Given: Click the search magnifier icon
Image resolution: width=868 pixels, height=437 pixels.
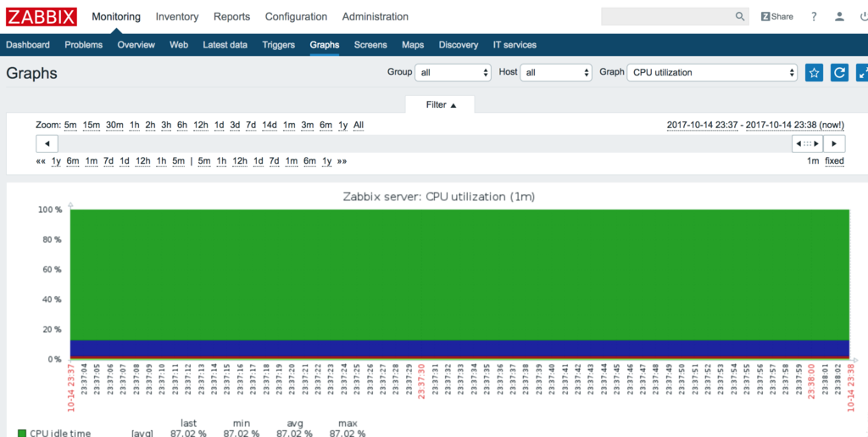Looking at the screenshot, I should [740, 17].
